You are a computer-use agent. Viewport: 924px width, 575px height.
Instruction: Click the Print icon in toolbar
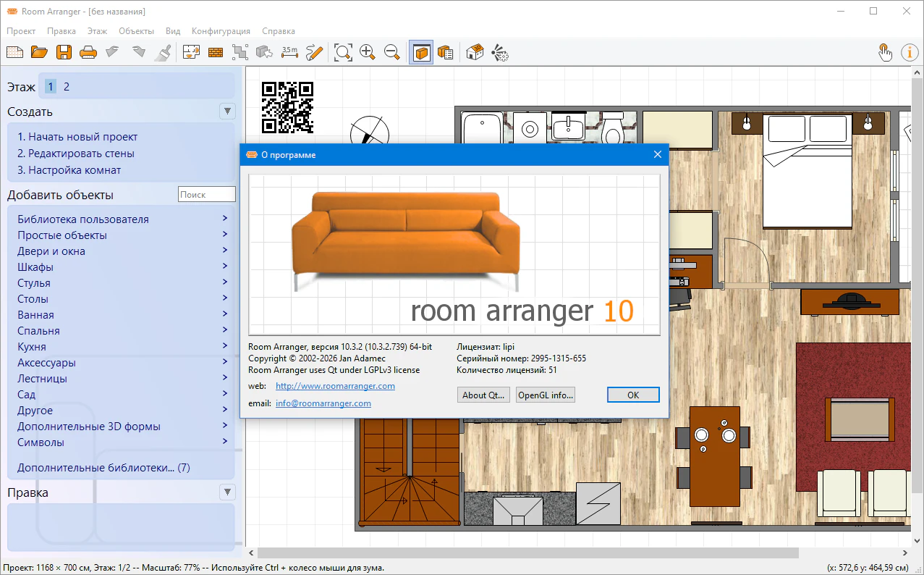pos(88,52)
